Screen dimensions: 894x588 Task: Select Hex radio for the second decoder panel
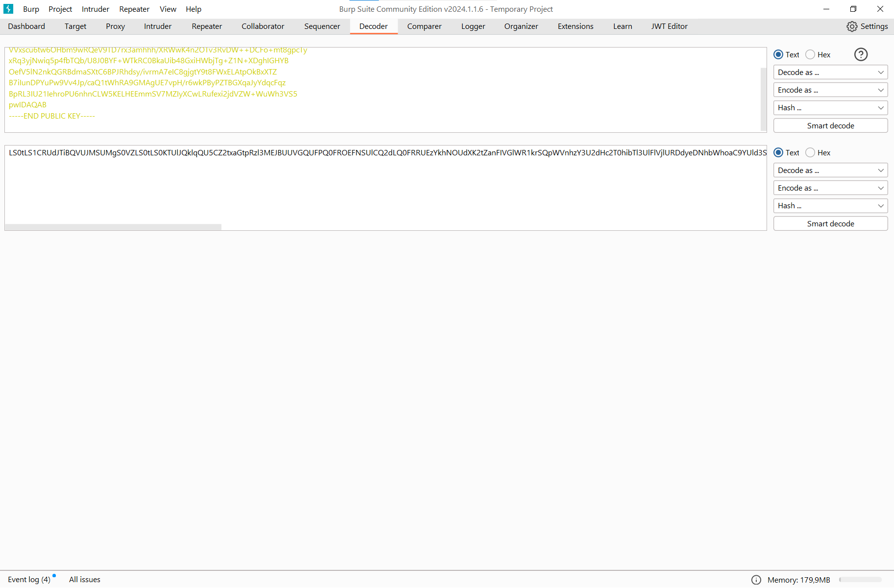(x=810, y=152)
